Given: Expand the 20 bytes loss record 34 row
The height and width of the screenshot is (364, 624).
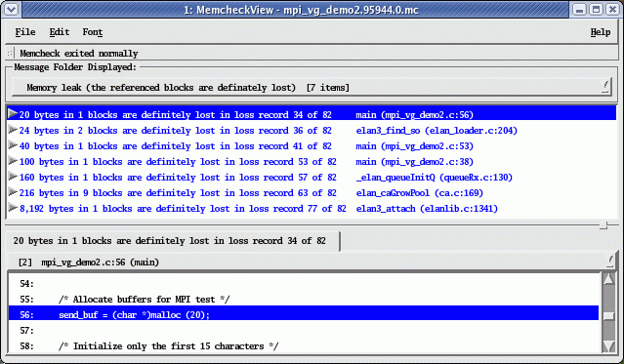Looking at the screenshot, I should click(13, 114).
